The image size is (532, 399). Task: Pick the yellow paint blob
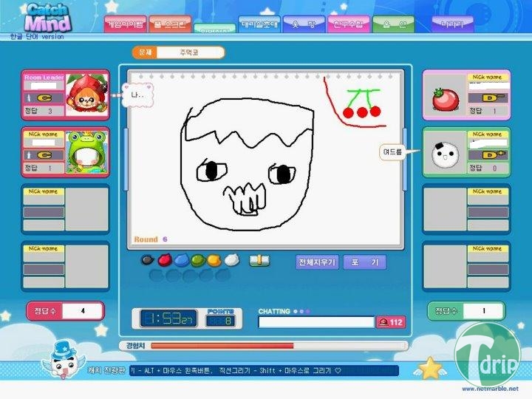click(214, 260)
